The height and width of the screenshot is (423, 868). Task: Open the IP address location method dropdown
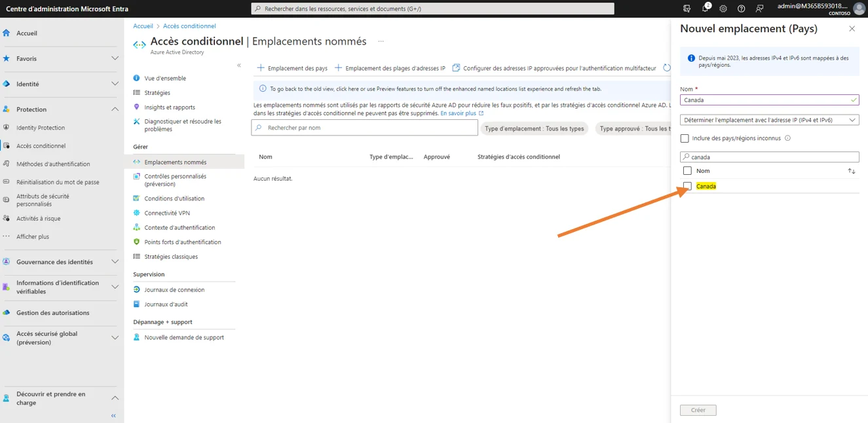769,120
